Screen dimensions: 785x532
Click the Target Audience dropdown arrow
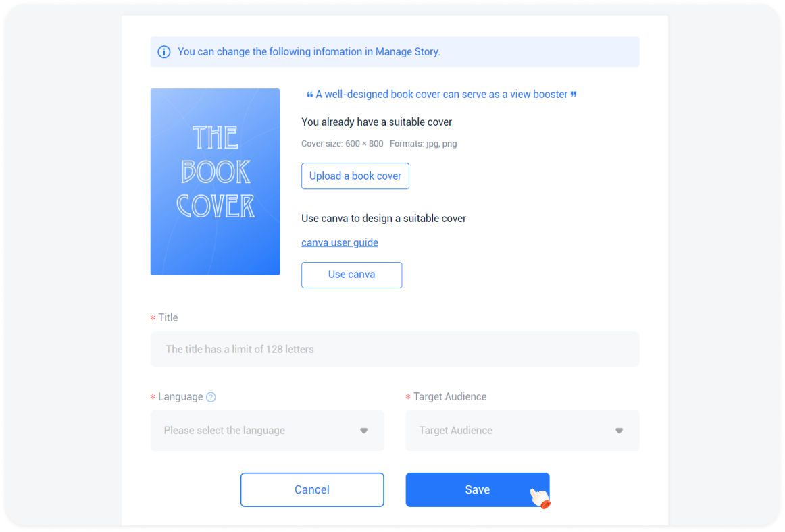coord(619,431)
